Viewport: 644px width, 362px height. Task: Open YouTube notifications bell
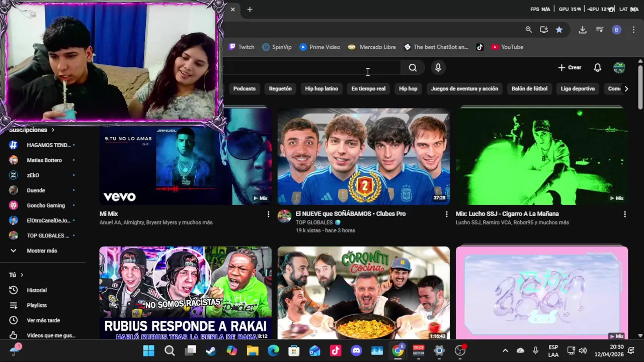click(x=597, y=67)
